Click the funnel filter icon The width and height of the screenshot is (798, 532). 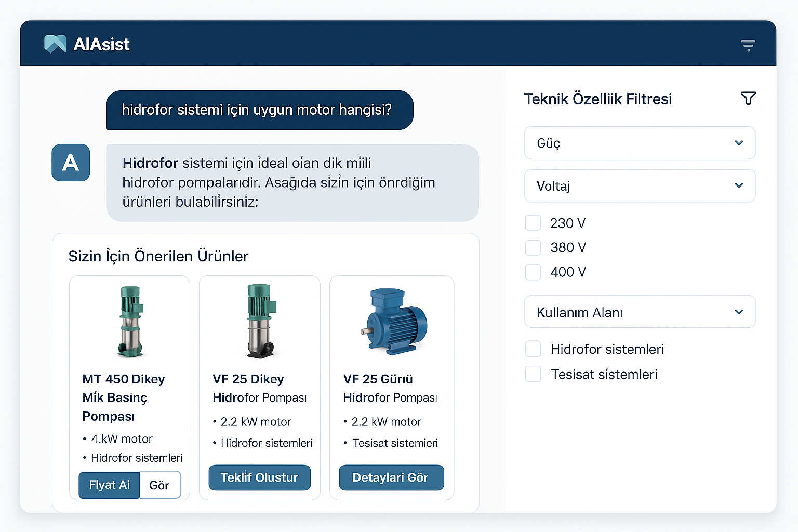pyautogui.click(x=748, y=98)
